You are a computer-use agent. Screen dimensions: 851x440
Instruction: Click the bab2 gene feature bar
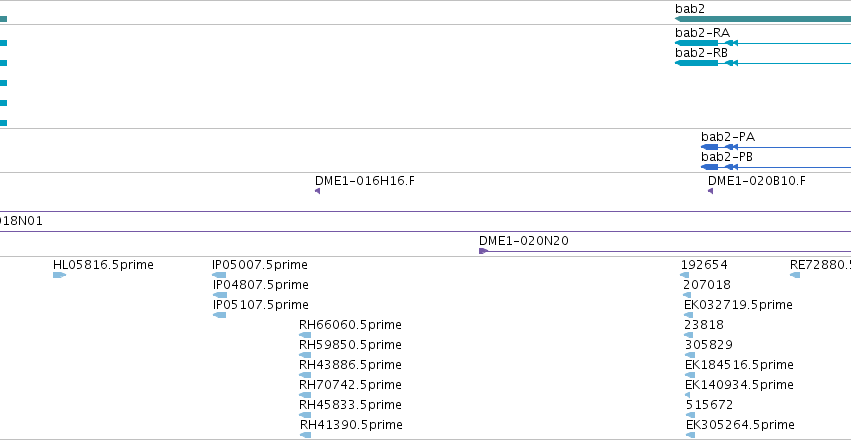coord(763,19)
